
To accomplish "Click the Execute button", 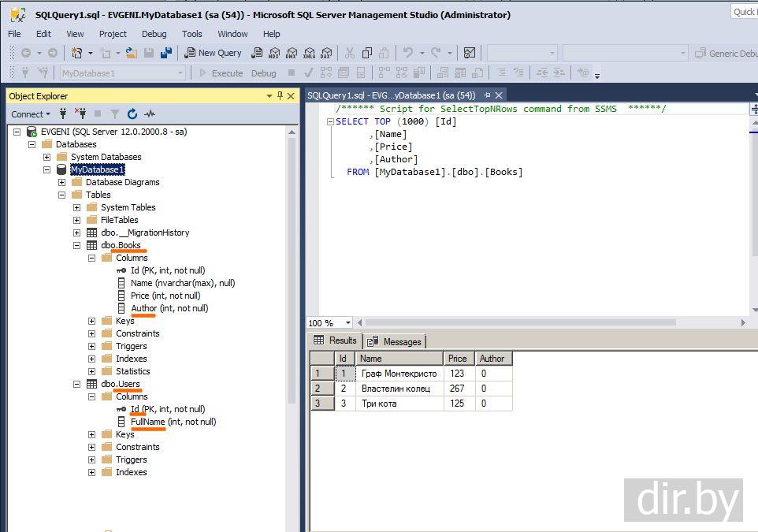I will [221, 73].
